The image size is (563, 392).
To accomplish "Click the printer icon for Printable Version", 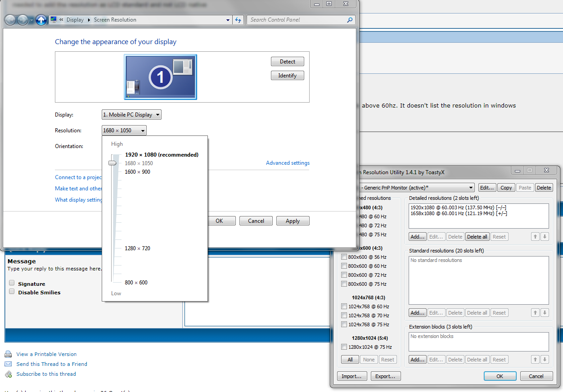I will (8, 354).
